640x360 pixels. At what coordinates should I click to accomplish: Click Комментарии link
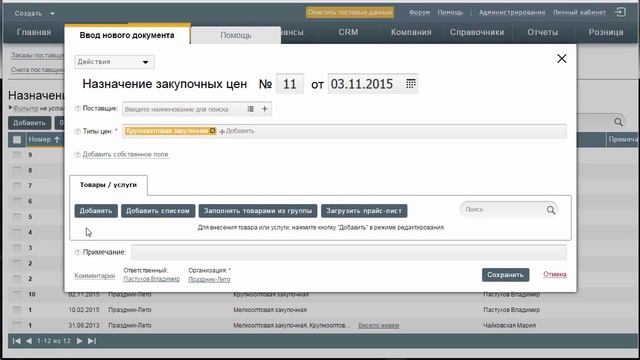coord(95,276)
